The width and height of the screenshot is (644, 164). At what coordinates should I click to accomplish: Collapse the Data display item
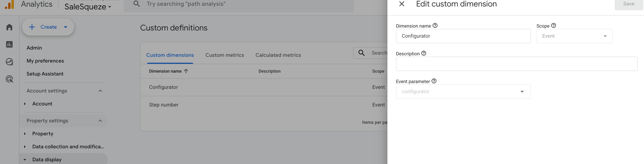click(25, 160)
